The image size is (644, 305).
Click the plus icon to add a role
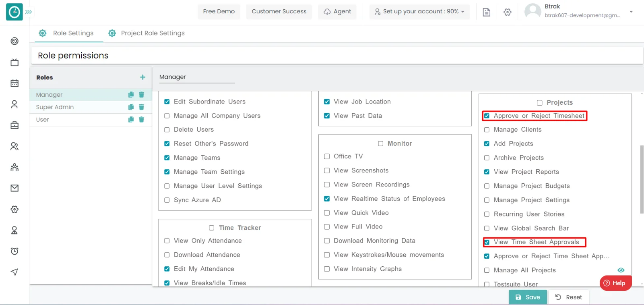[142, 77]
